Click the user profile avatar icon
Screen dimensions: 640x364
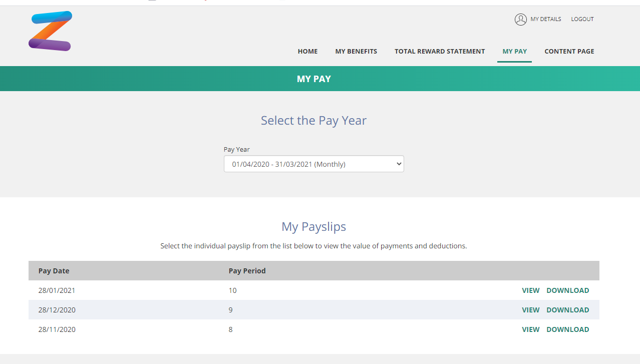coord(520,20)
